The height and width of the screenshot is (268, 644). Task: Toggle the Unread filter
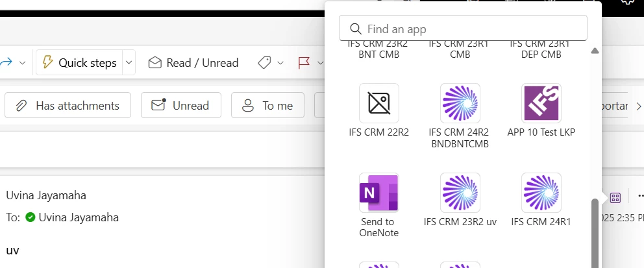point(181,105)
